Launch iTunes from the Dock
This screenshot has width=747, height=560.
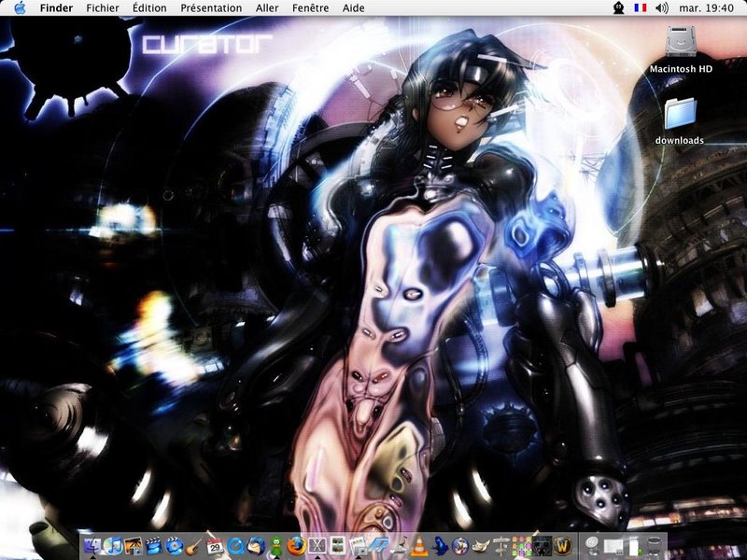click(113, 546)
